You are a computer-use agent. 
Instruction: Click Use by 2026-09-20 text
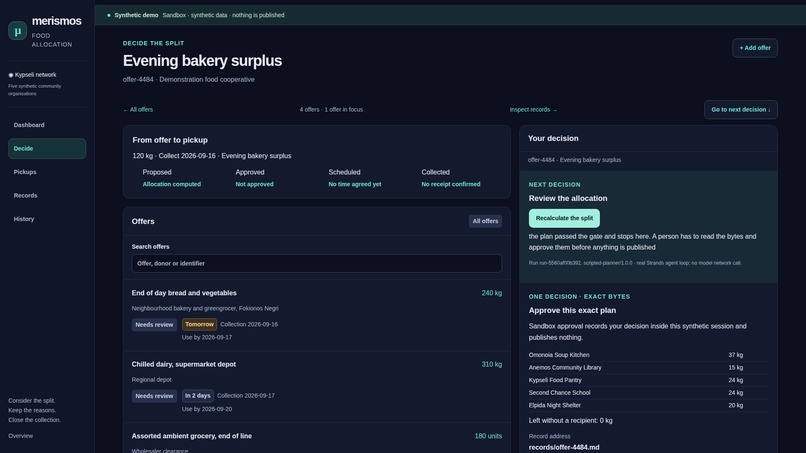[207, 409]
